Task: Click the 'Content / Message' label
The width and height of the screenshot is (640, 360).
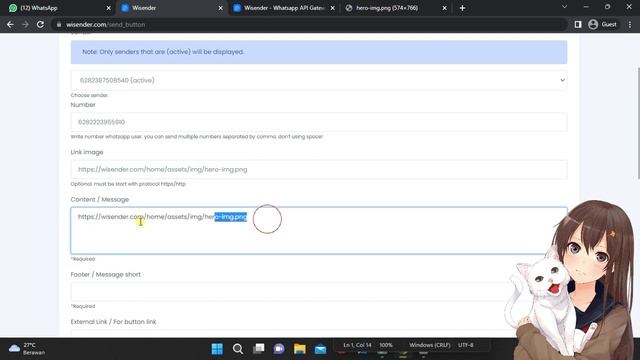Action: pos(100,200)
